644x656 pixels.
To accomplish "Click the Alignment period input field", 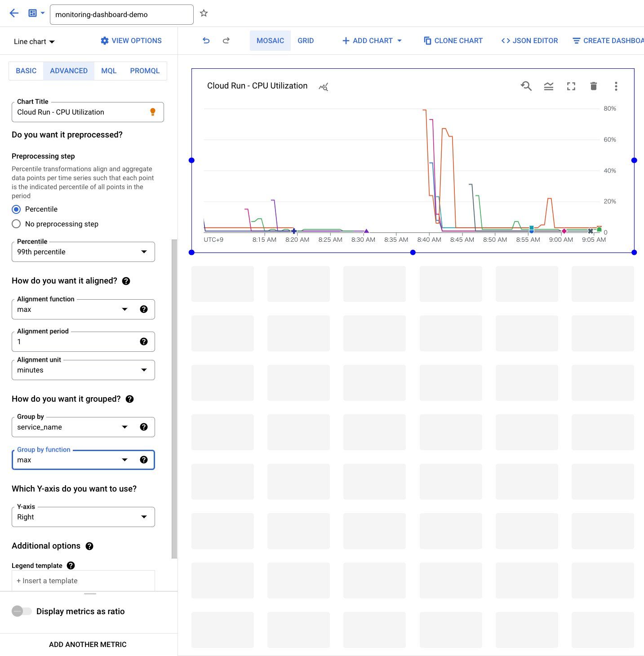I will (x=74, y=342).
